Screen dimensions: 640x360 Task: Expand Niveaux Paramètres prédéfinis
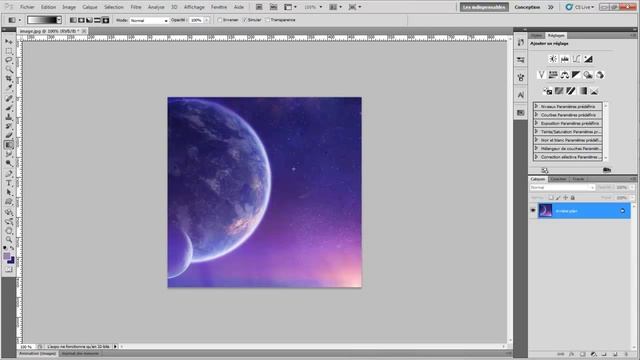[x=536, y=106]
